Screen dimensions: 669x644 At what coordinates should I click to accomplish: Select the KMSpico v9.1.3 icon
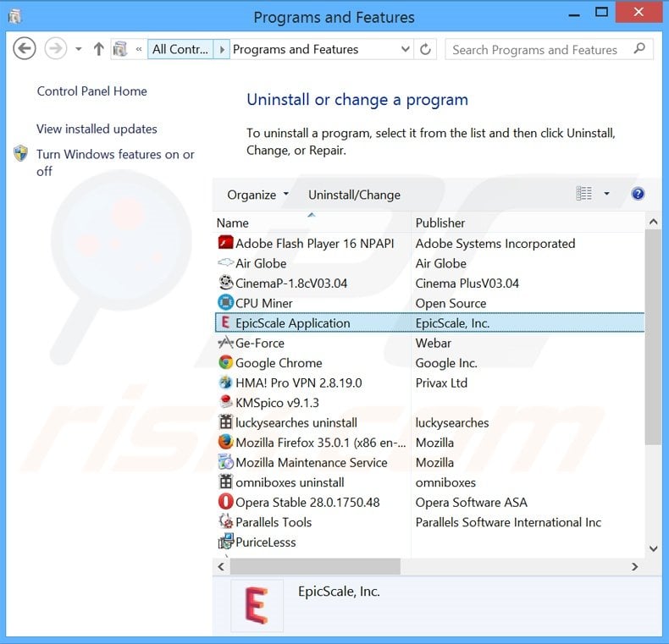coord(225,402)
